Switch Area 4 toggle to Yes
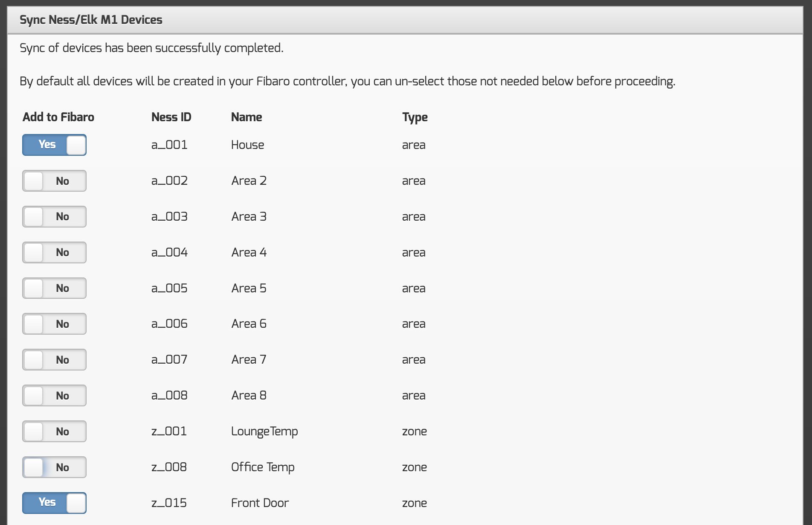812x525 pixels. point(54,253)
